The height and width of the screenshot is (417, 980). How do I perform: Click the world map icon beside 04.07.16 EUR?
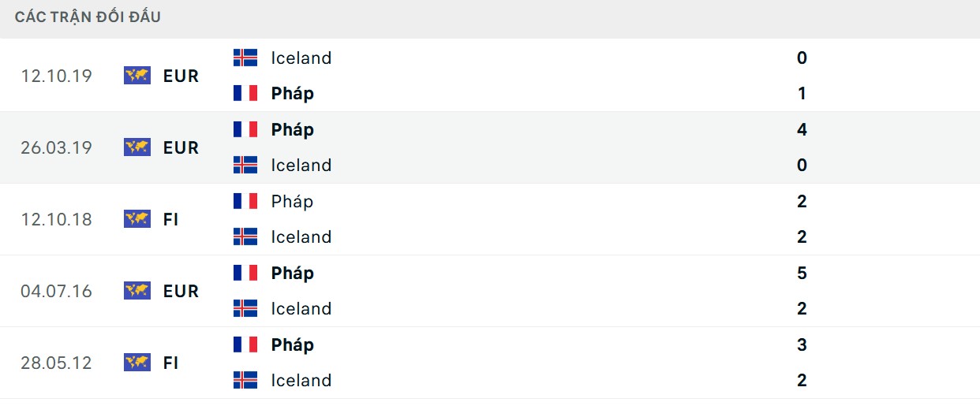point(137,291)
